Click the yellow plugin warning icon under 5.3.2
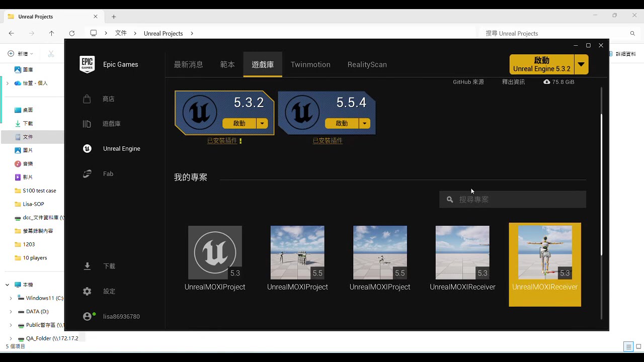The height and width of the screenshot is (362, 644). coord(240,141)
